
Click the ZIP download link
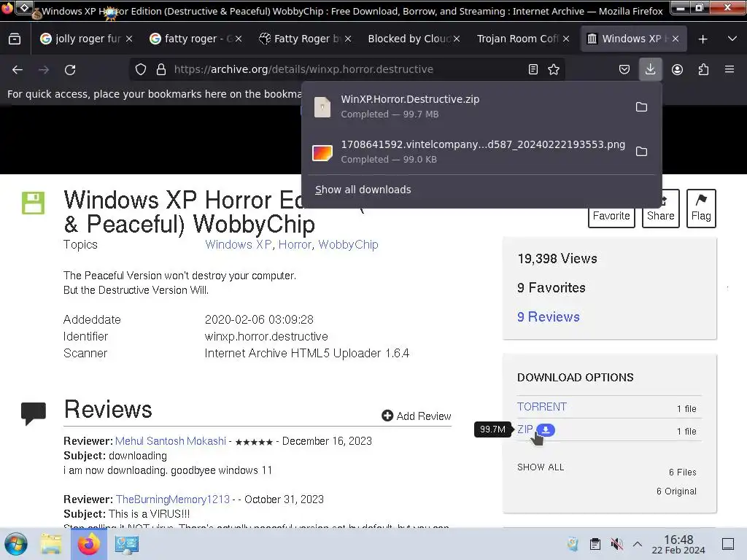pyautogui.click(x=525, y=429)
